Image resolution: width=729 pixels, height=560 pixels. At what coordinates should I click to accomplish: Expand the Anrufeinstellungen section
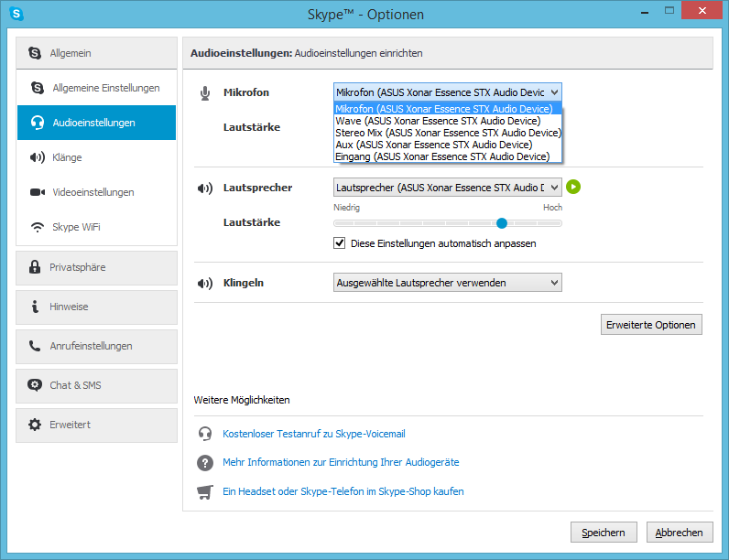(97, 347)
